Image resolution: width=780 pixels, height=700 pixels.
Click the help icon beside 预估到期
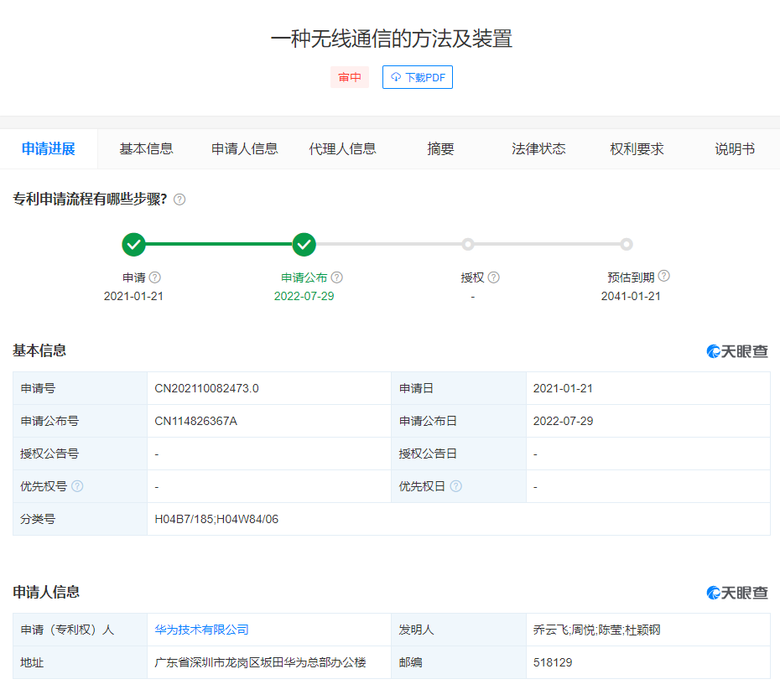click(x=663, y=276)
